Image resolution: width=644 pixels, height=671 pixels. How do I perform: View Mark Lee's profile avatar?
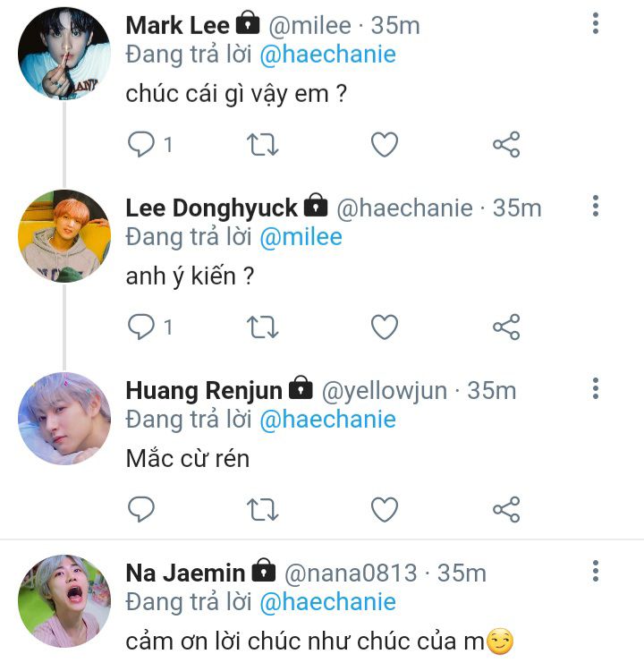[64, 53]
